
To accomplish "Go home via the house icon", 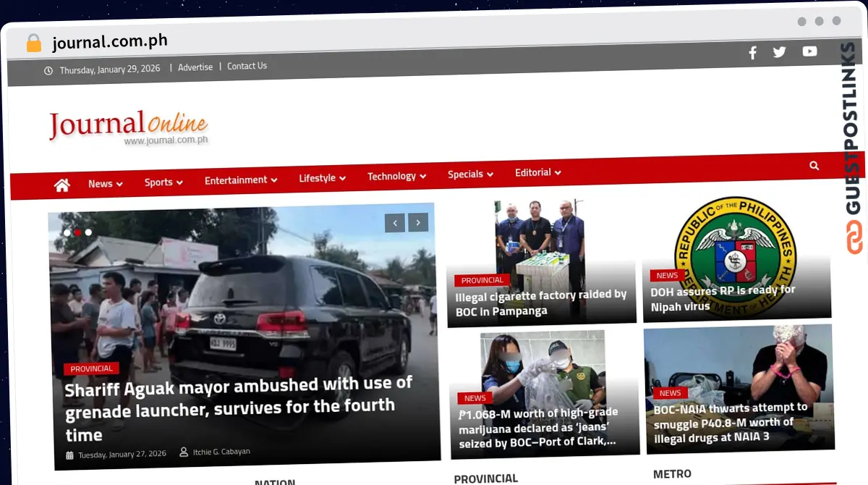I will [x=61, y=185].
